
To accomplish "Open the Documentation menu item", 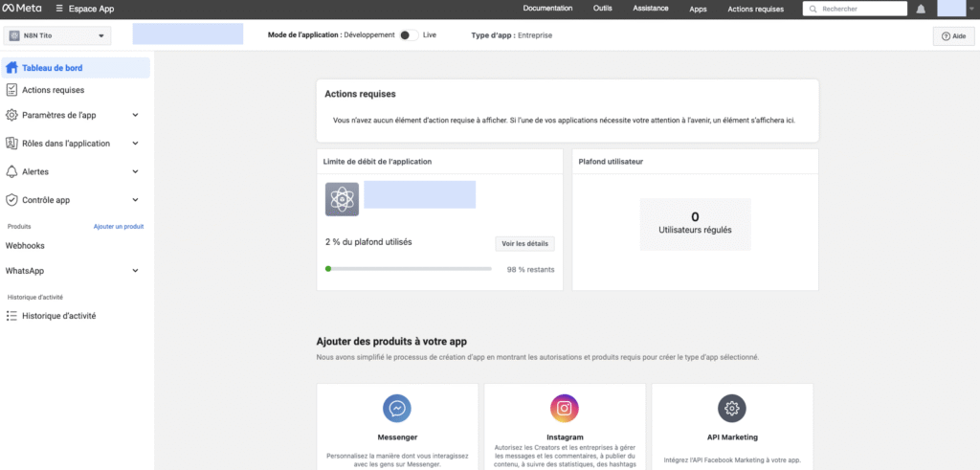I will coord(547,9).
